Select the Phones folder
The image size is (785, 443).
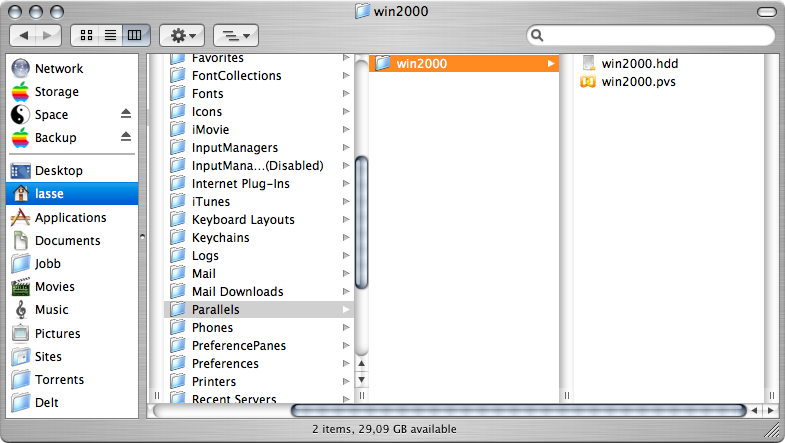259,327
